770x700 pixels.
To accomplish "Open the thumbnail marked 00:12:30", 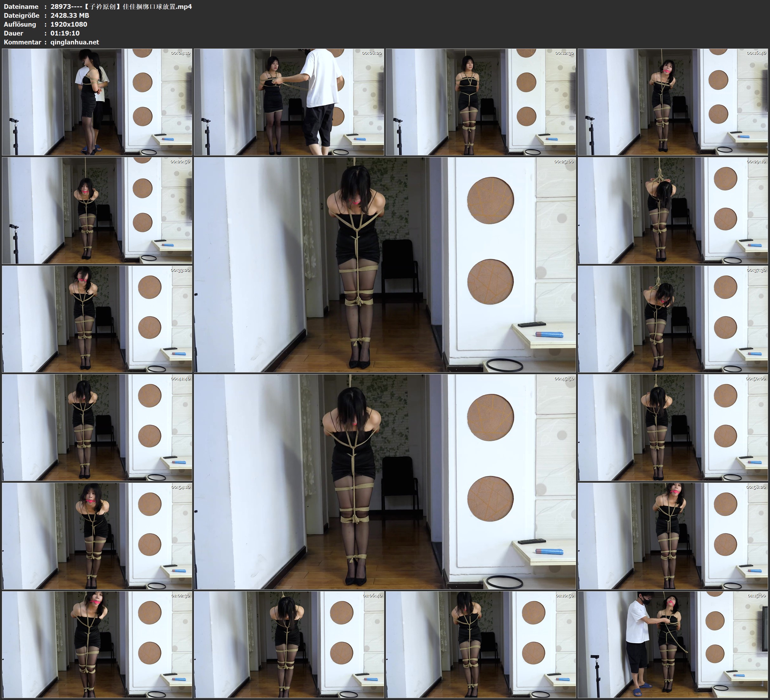I will tap(481, 102).
